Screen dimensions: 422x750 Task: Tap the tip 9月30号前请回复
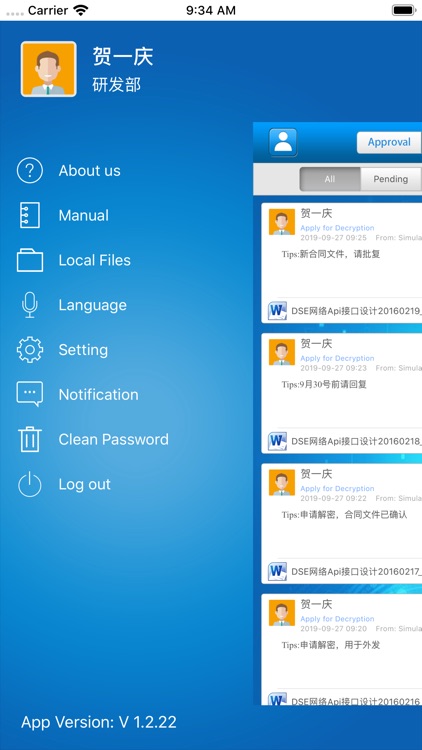tap(324, 385)
